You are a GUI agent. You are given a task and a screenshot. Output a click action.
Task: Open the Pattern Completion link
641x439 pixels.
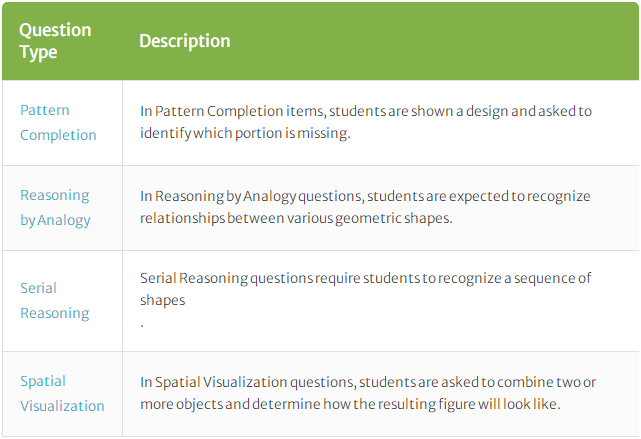click(x=58, y=122)
